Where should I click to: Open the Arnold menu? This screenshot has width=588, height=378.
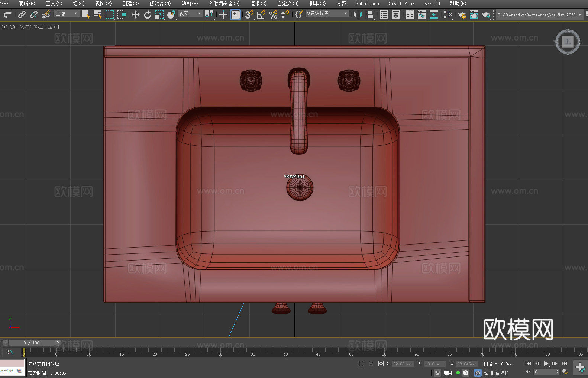coord(432,3)
